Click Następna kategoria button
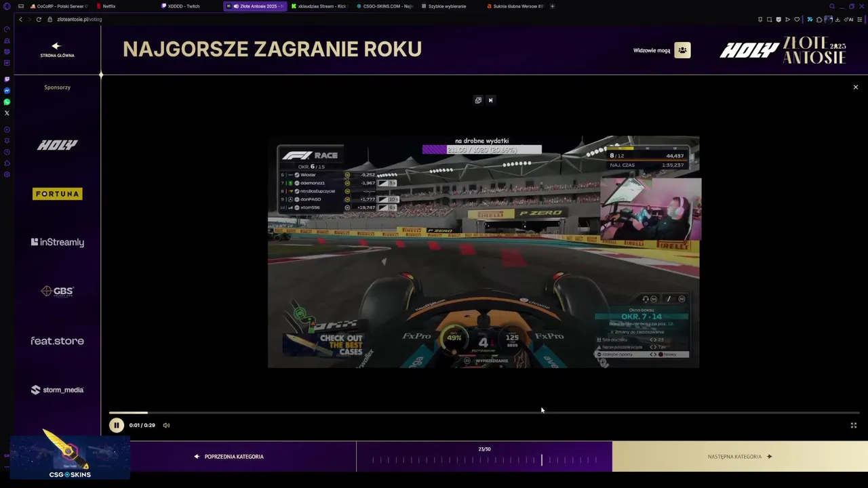Screen dimensions: 868x488 coord(740,457)
